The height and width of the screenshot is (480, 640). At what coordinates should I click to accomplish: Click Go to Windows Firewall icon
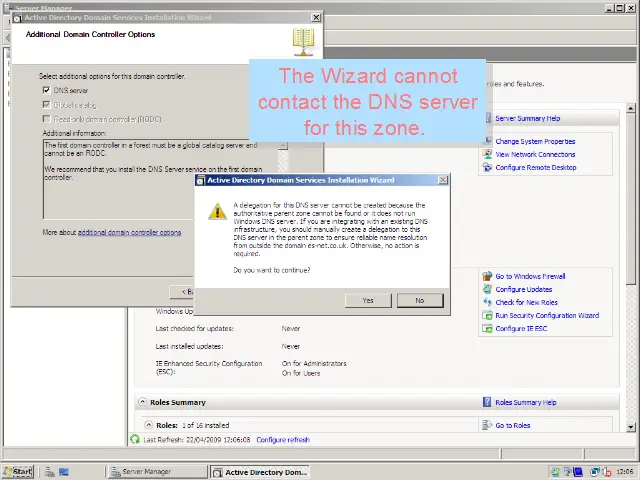(487, 276)
